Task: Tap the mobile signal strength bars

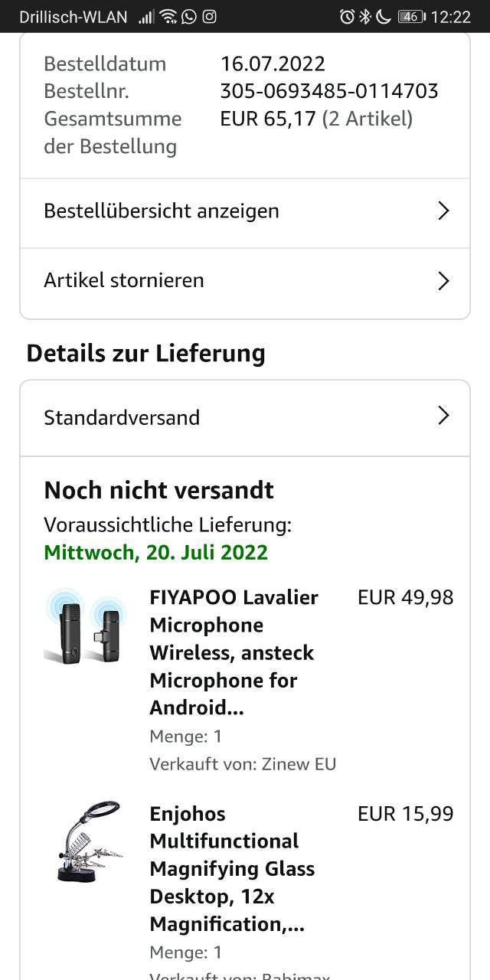Action: pyautogui.click(x=146, y=16)
